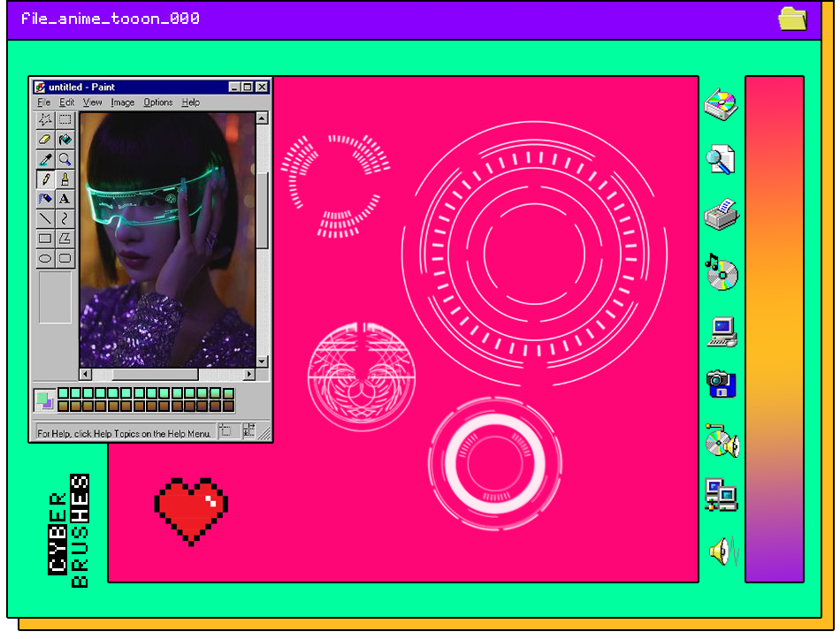Click the vertical scrollbar up arrow
The height and width of the screenshot is (639, 840).
click(262, 118)
